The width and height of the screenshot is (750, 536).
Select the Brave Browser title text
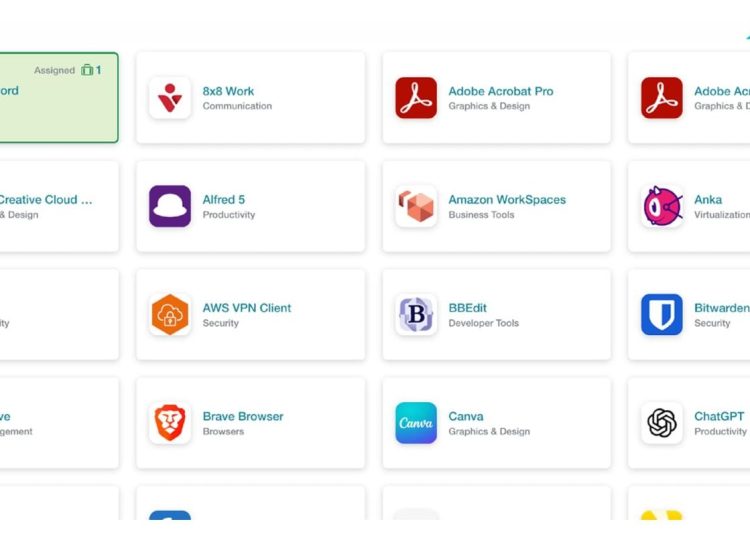243,416
